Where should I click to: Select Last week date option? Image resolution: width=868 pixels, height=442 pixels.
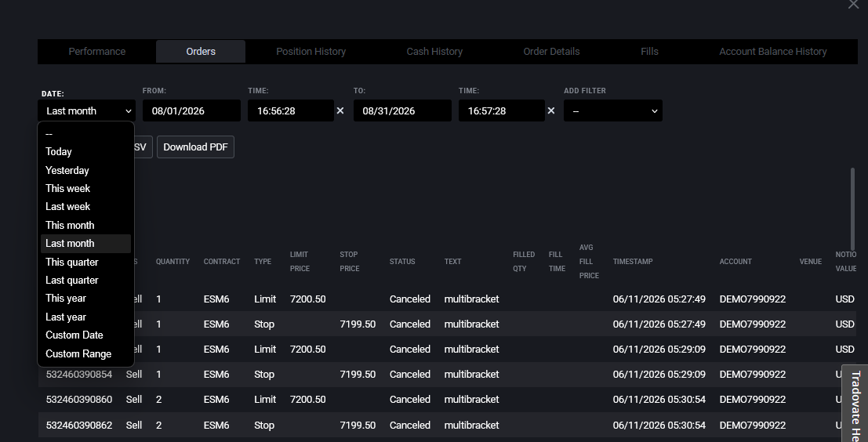[x=85, y=207]
